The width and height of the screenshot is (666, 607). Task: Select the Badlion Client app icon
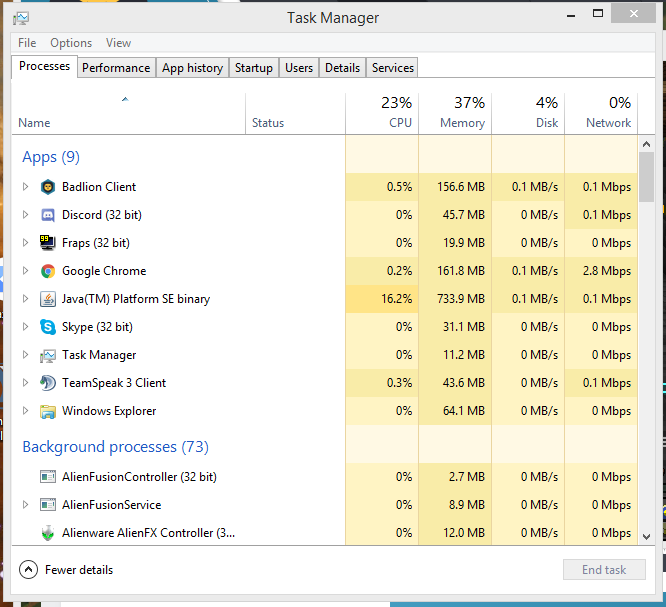click(x=48, y=187)
